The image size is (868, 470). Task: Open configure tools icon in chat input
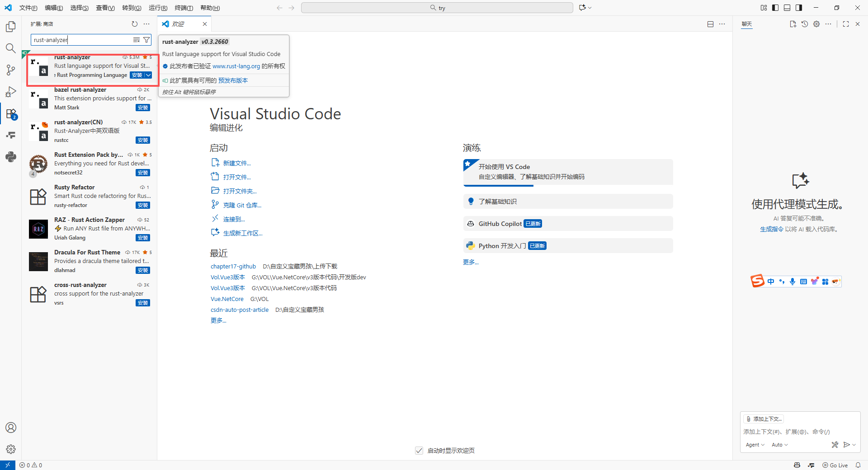tap(835, 445)
